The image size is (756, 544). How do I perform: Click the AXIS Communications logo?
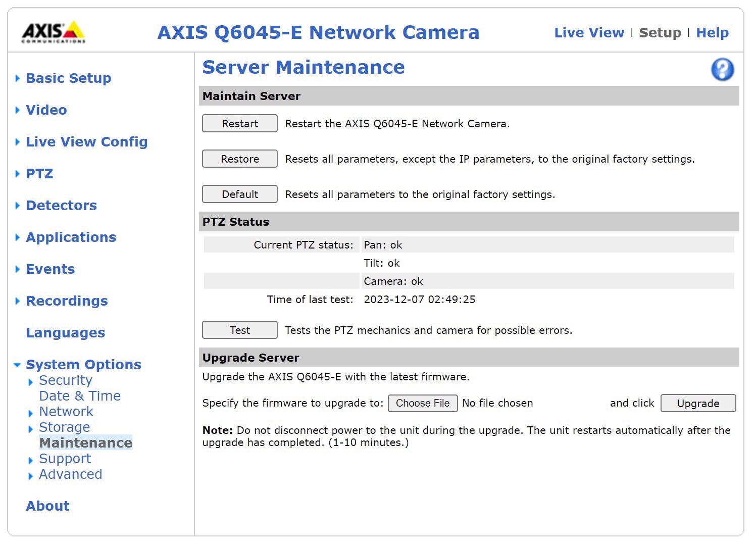point(53,32)
